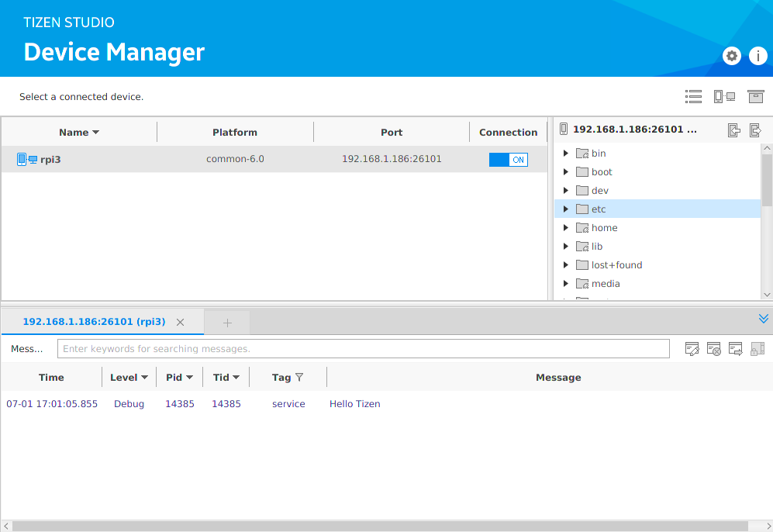Click the message keyword search field

click(x=363, y=348)
